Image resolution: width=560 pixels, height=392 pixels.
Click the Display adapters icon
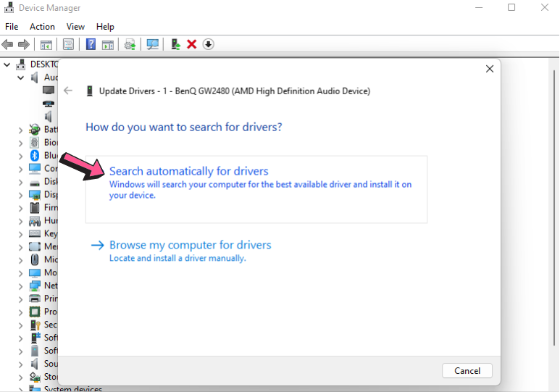[35, 195]
